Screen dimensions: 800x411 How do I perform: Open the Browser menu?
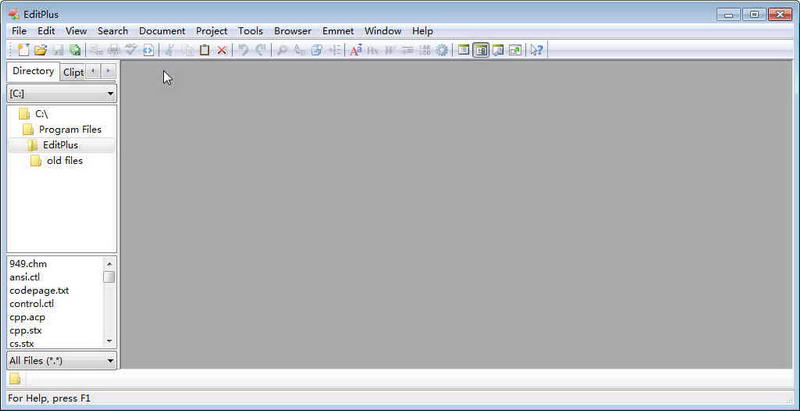point(292,31)
